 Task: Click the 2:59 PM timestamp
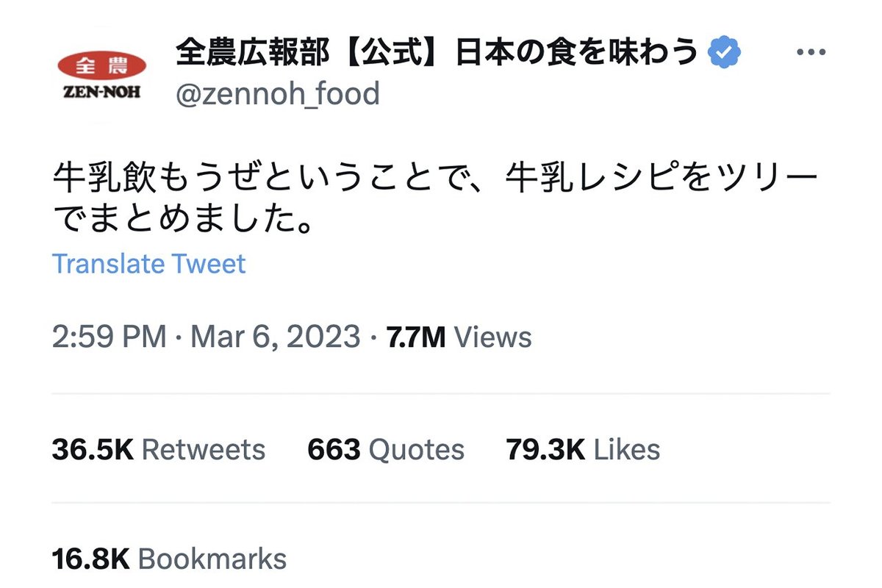tap(109, 337)
